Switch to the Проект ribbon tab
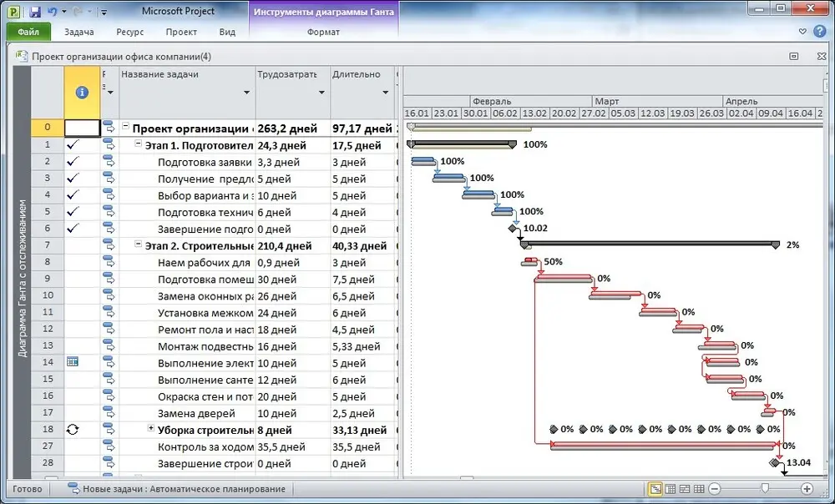The image size is (835, 504). [181, 32]
